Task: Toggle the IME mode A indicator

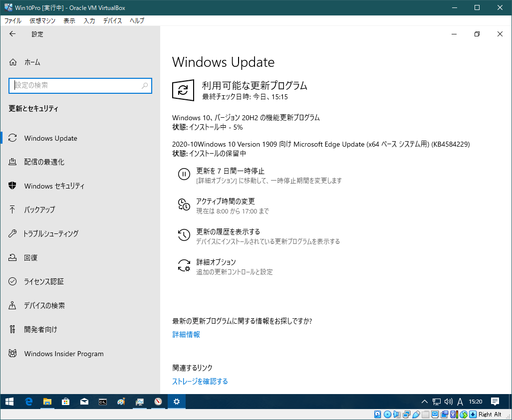Action: pos(460,402)
